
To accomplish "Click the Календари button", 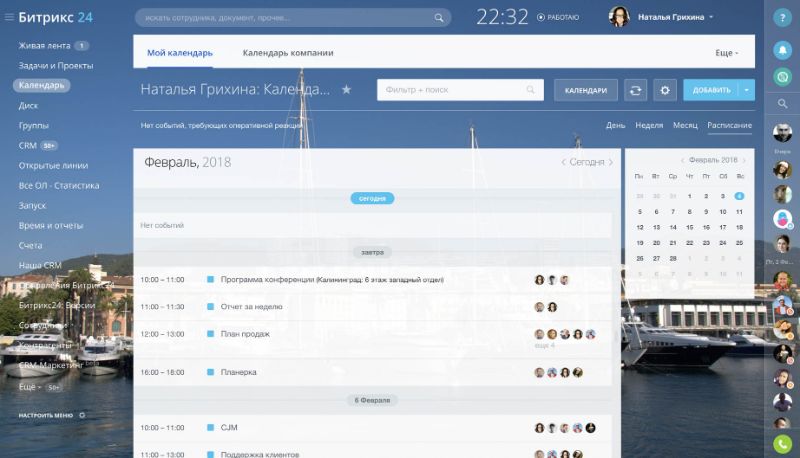I will 585,90.
